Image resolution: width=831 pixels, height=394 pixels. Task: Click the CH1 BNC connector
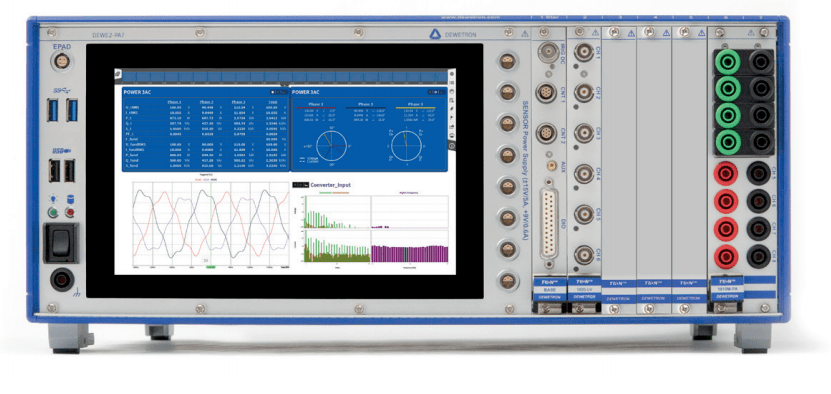click(x=584, y=52)
